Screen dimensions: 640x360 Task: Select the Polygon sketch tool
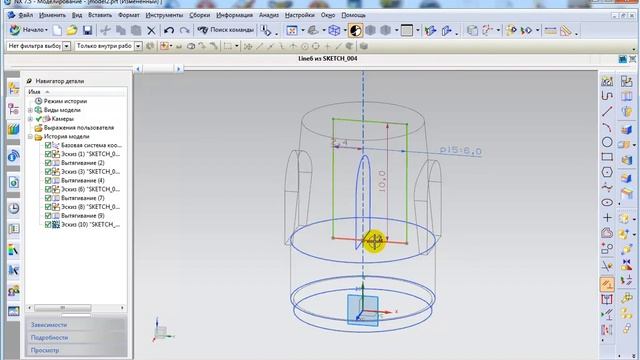[607, 172]
